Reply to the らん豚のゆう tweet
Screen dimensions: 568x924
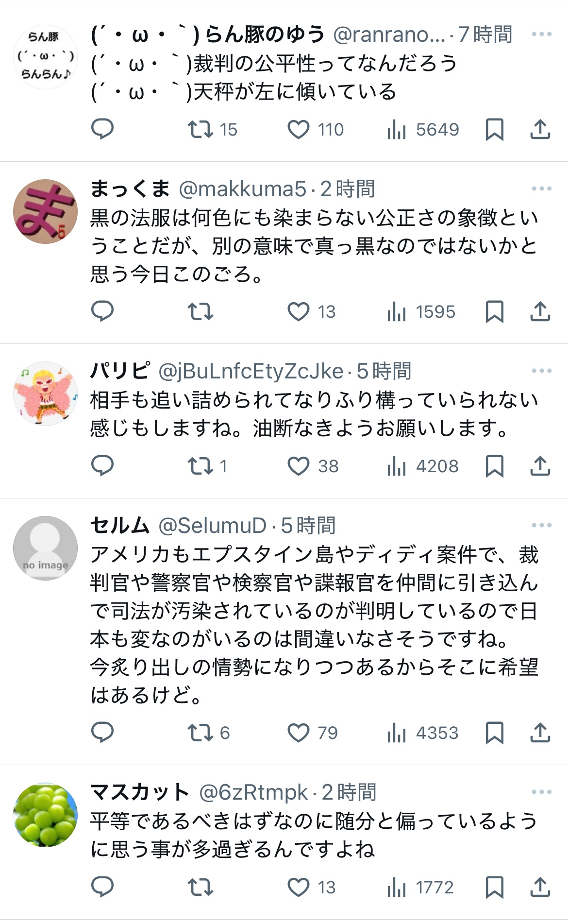102,129
